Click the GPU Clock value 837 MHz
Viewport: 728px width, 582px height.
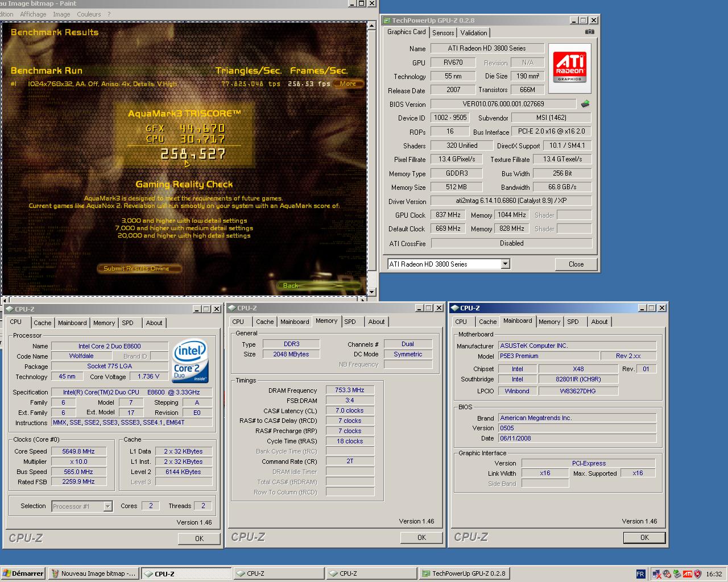(448, 215)
